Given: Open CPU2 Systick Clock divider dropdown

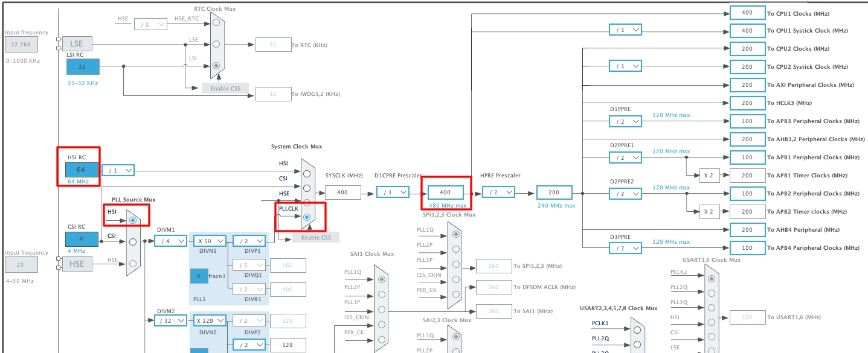Looking at the screenshot, I should click(625, 66).
